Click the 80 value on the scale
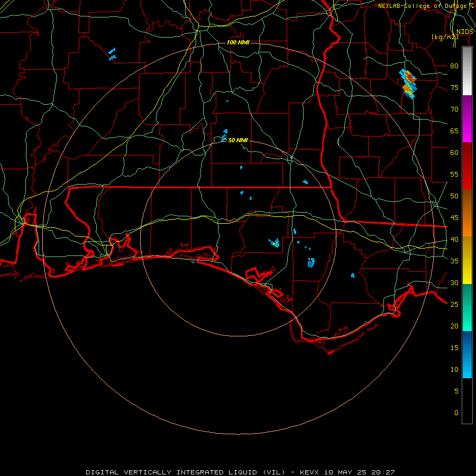This screenshot has width=476, height=476. [454, 66]
